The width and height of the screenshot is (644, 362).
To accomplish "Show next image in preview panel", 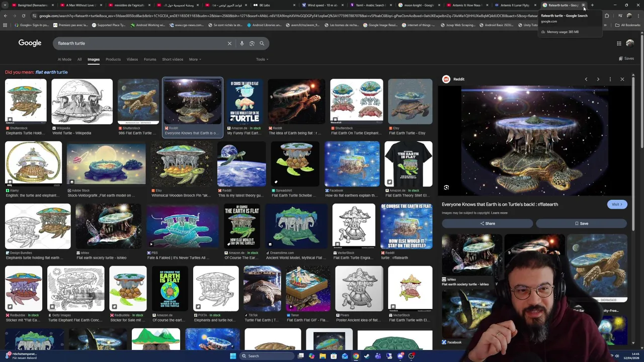I will coord(598,79).
